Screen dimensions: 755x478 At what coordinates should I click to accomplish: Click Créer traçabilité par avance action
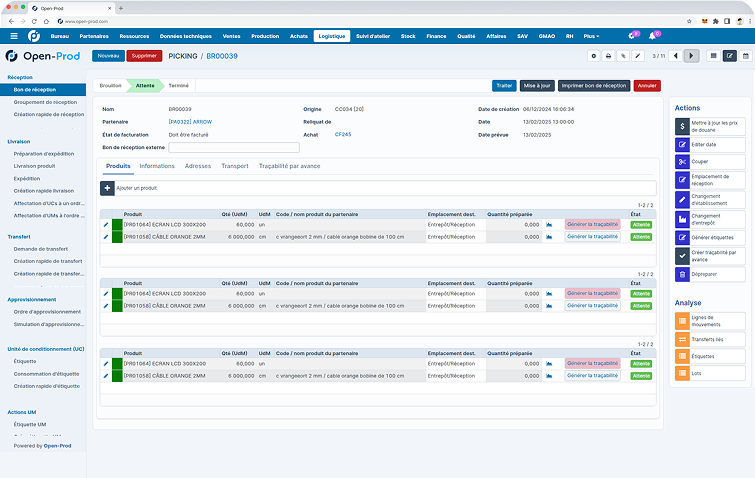coord(710,256)
